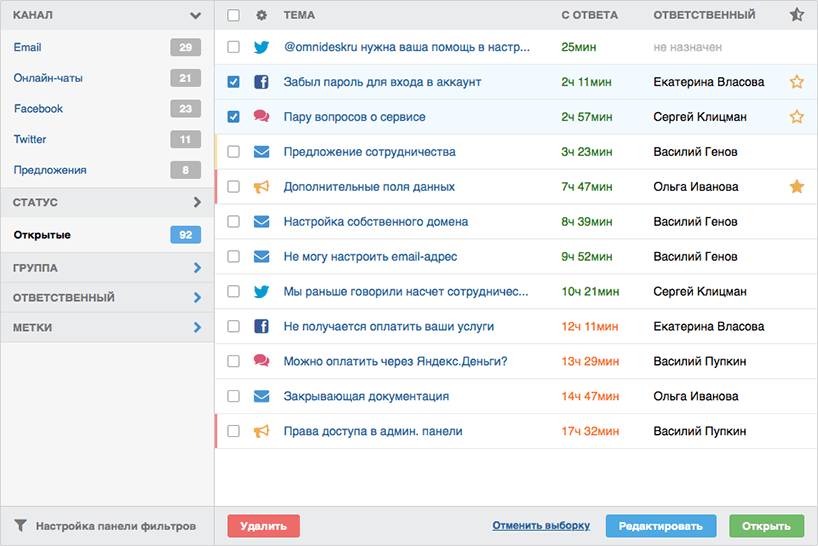Screen dimensions: 818x546
Task: Unstar the Ольга Иванова filled star
Action: 797,186
